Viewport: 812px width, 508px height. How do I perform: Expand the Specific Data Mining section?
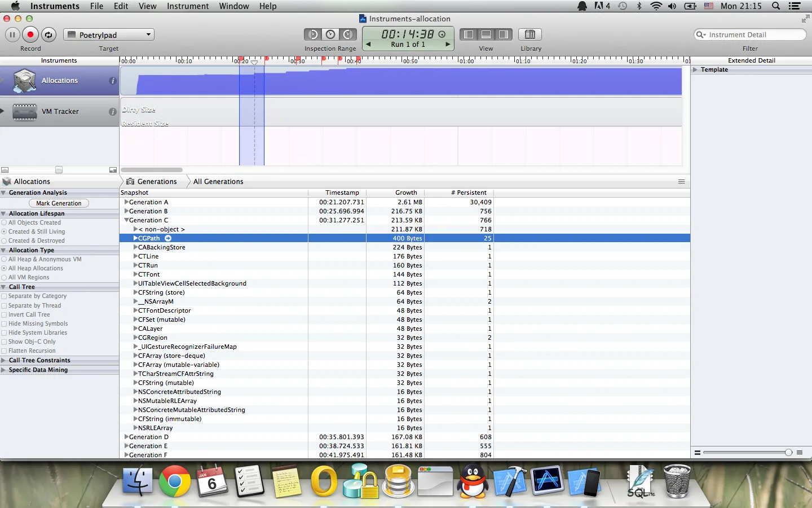[x=3, y=370]
